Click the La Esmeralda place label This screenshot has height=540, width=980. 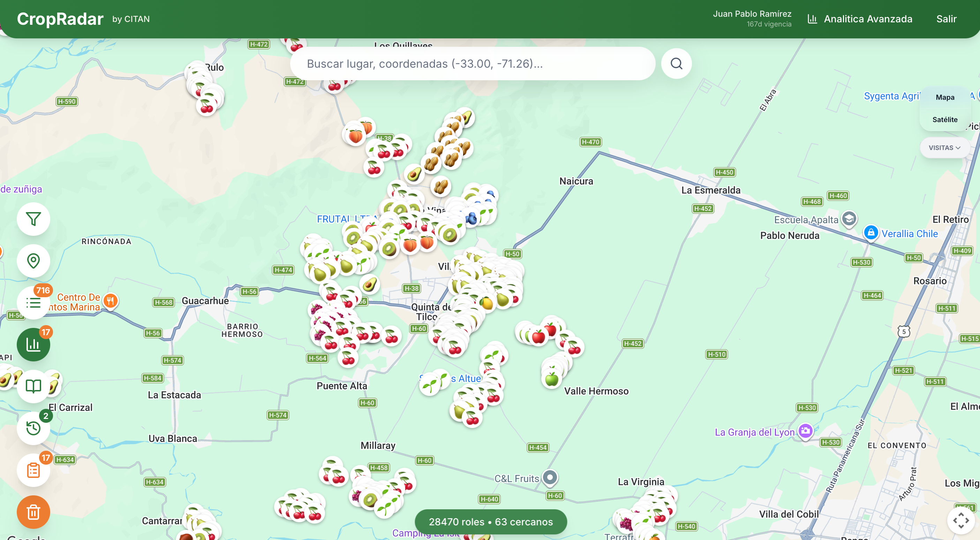711,190
